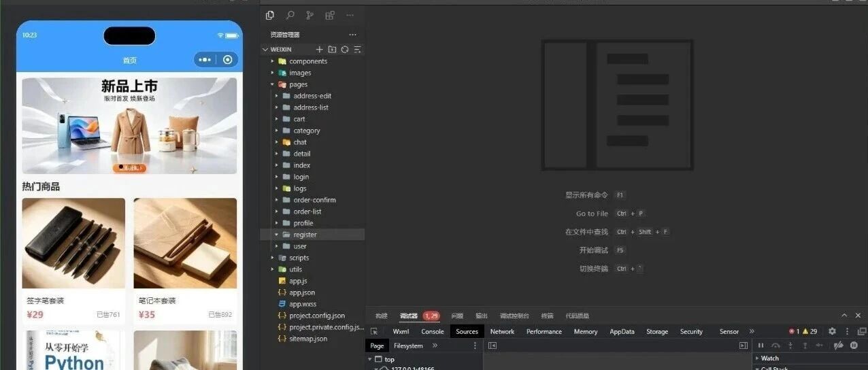868x370 pixels.
Task: Switch to the Console tab
Action: 433,331
